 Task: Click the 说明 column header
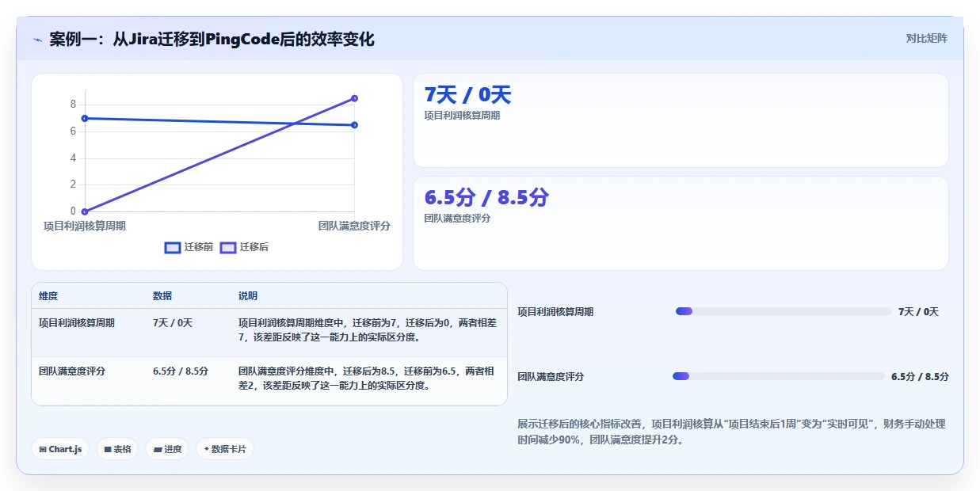(248, 296)
